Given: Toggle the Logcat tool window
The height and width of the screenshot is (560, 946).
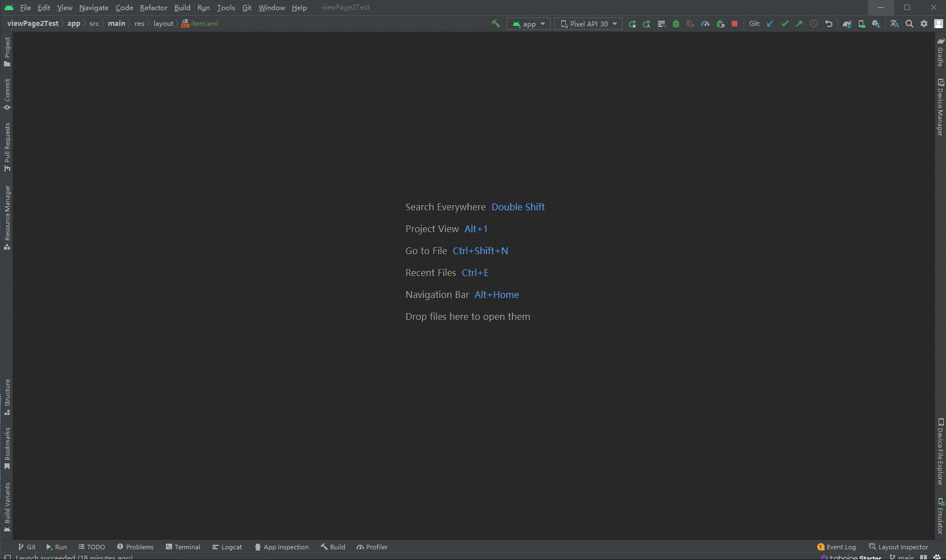Looking at the screenshot, I should (227, 547).
